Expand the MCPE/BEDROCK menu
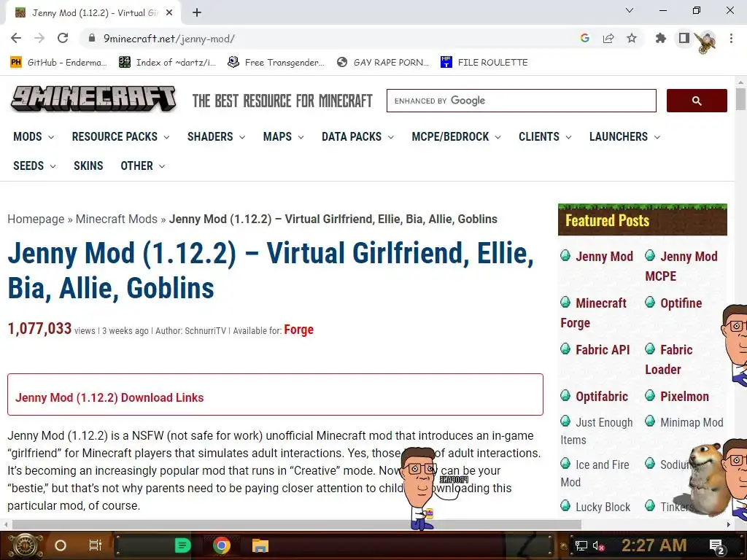The width and height of the screenshot is (747, 560). pos(456,136)
